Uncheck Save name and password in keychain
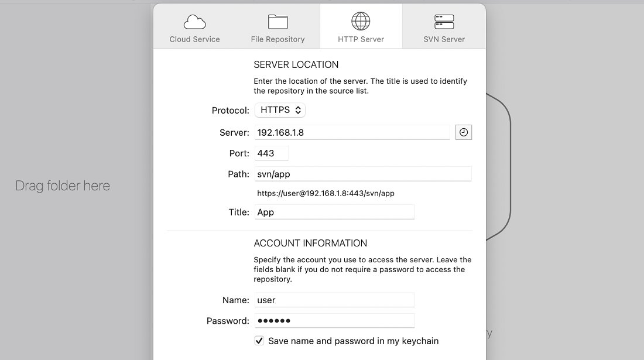The width and height of the screenshot is (644, 360). pyautogui.click(x=259, y=341)
